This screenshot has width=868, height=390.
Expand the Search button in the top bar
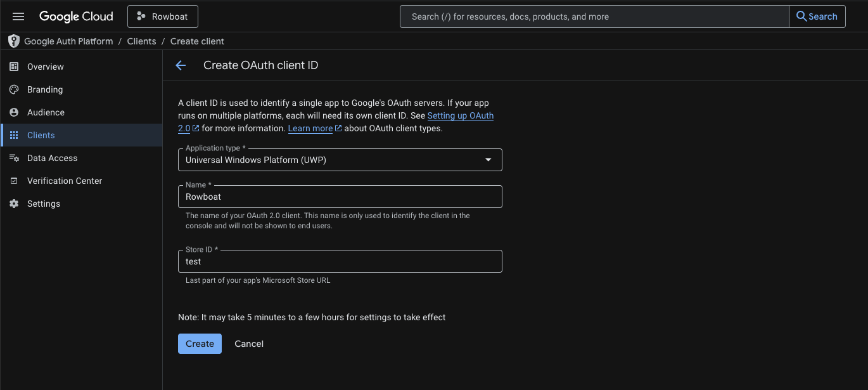[x=817, y=16]
